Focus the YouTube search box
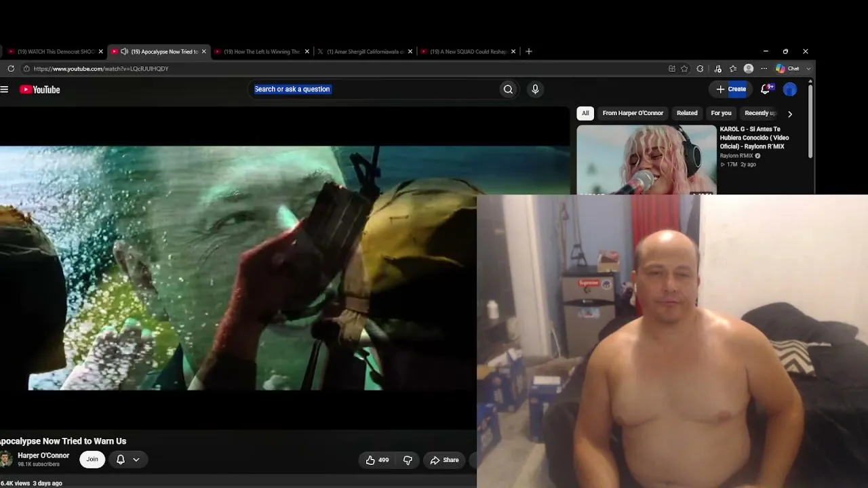 pos(374,89)
